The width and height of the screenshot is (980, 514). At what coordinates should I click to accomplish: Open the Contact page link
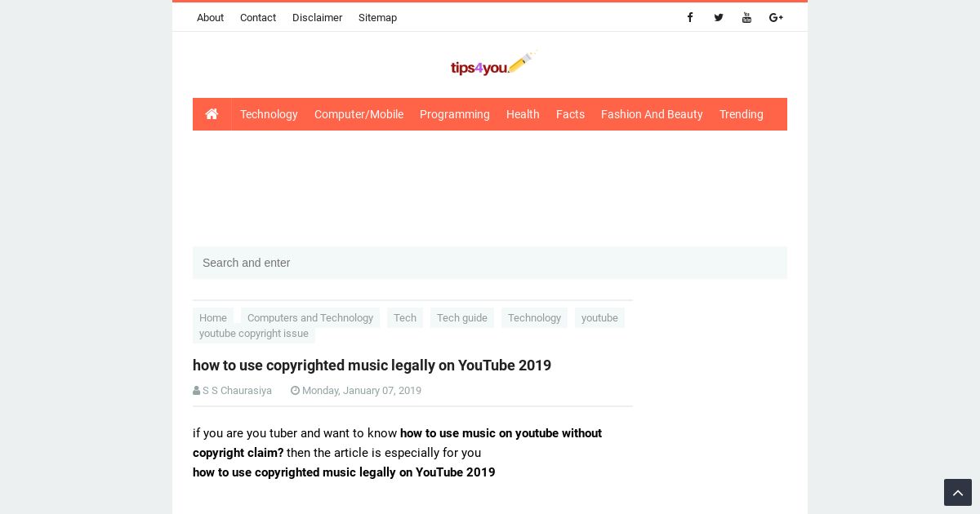258,17
